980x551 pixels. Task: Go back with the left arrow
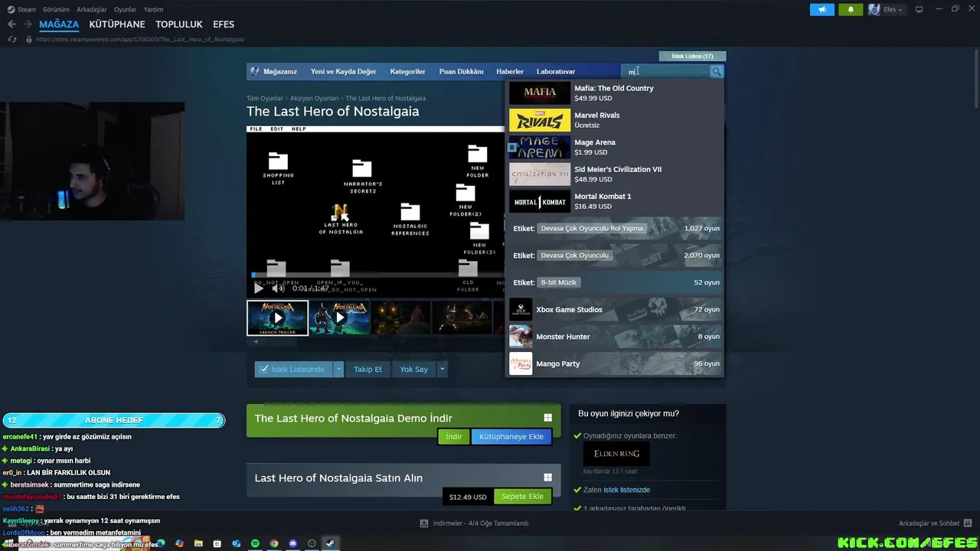pyautogui.click(x=11, y=24)
